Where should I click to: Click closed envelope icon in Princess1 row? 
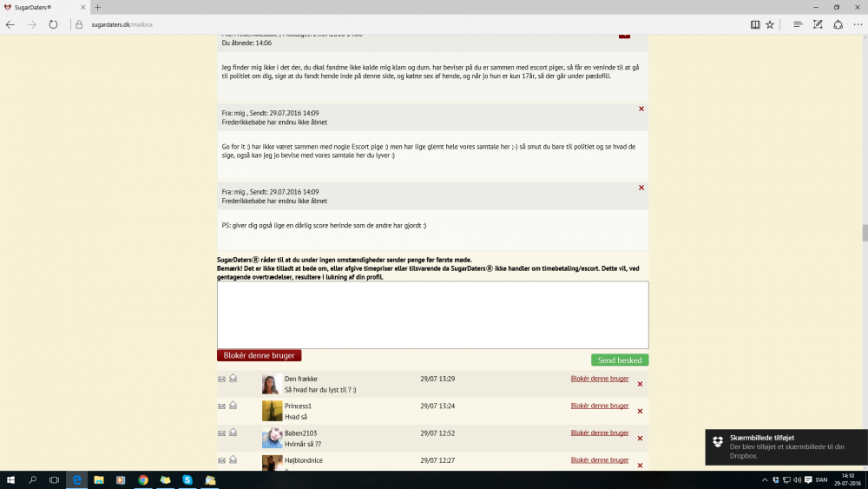(221, 406)
